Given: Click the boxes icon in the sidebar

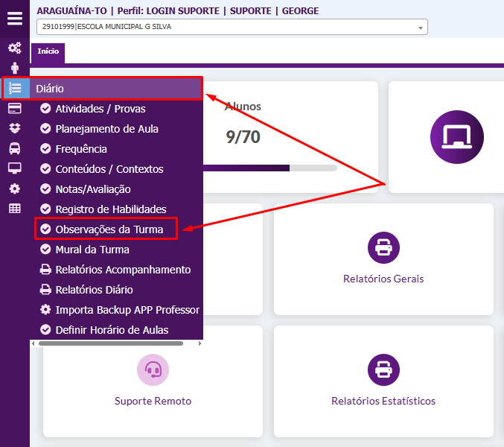Looking at the screenshot, I should click(14, 128).
